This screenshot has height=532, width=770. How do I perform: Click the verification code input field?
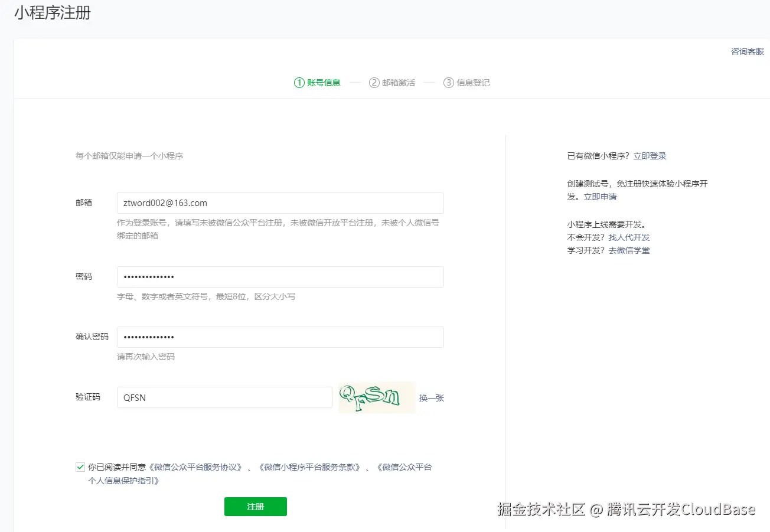[x=224, y=397]
